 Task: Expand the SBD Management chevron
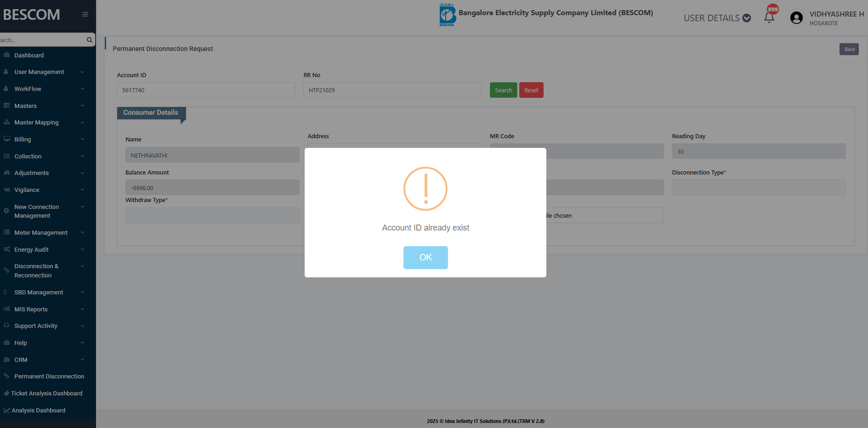click(82, 292)
